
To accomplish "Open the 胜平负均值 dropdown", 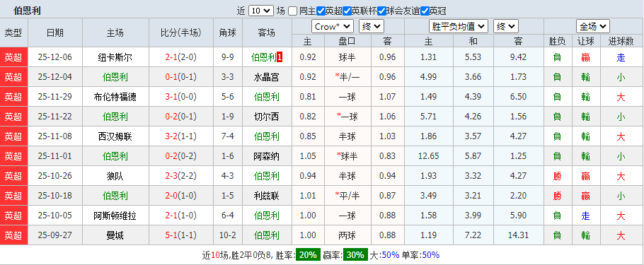I will (x=459, y=27).
